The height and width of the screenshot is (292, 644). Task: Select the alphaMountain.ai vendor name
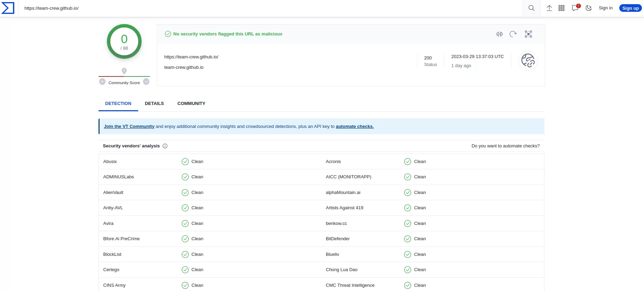point(343,193)
